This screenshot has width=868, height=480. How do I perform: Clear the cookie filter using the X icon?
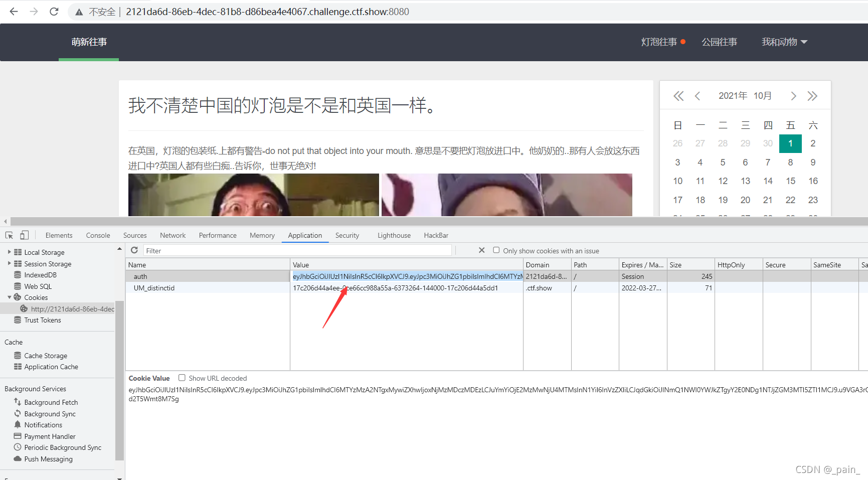pyautogui.click(x=481, y=250)
